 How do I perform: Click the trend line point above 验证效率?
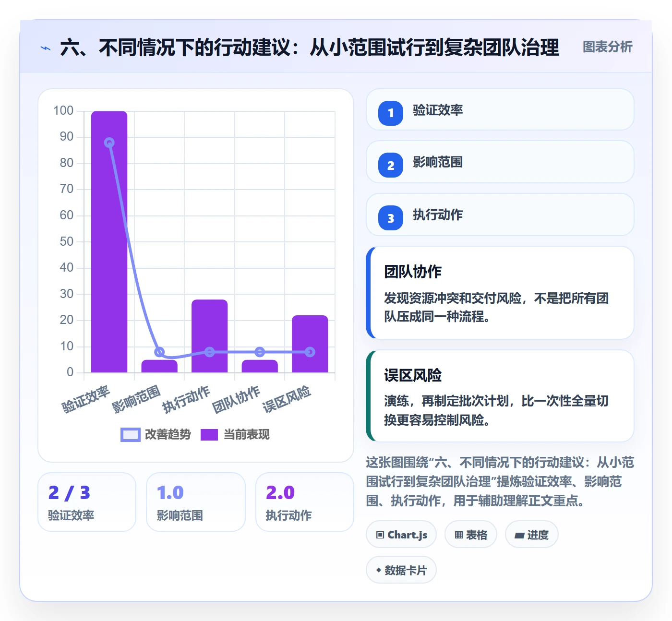click(109, 143)
